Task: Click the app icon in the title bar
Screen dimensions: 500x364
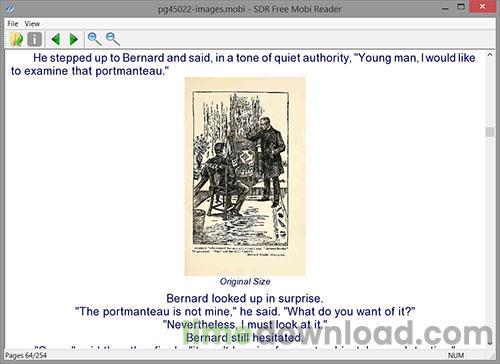Action: [10, 9]
